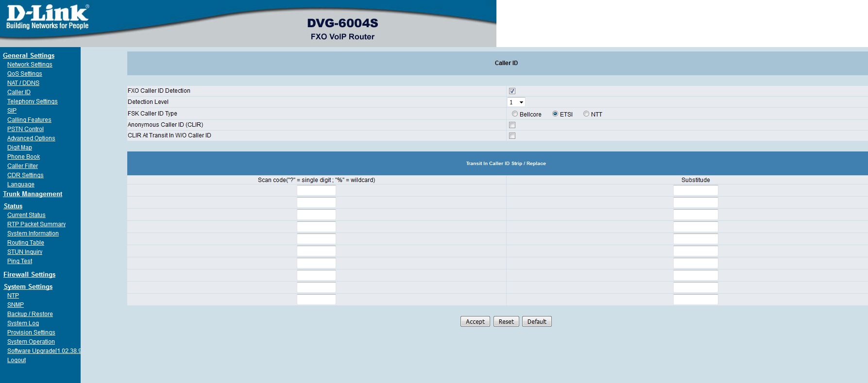Viewport: 868px width, 383px height.
Task: Click the D-Link logo
Action: click(x=48, y=17)
